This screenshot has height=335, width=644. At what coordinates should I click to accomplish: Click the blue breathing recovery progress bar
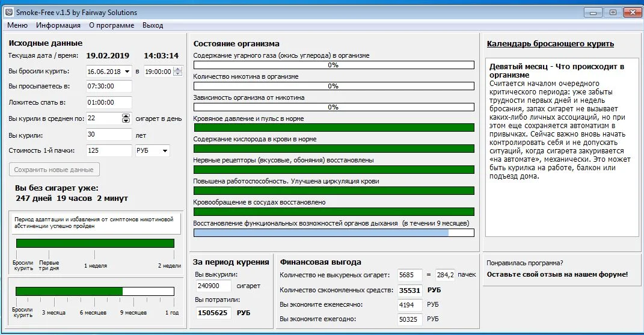tap(333, 232)
